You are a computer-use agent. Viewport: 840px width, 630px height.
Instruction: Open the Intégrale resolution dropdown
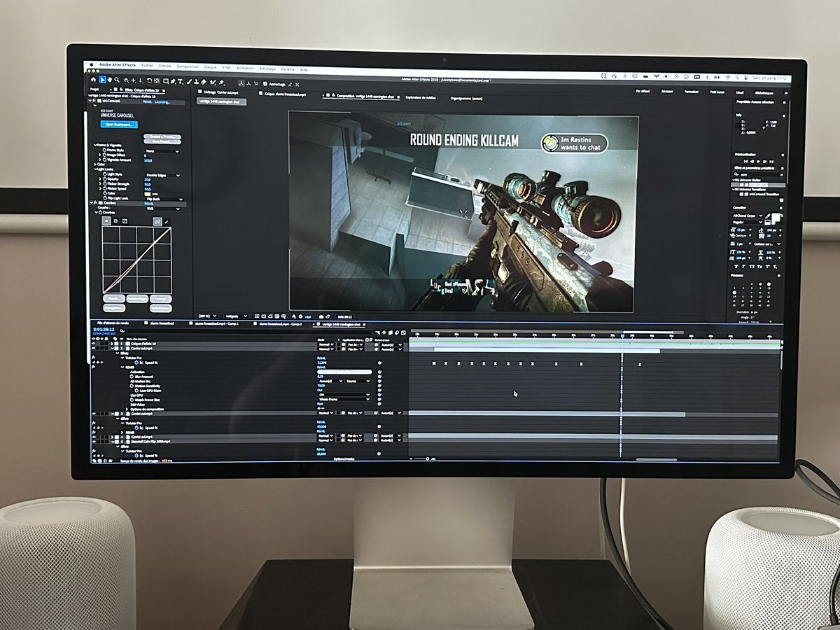pos(237,316)
